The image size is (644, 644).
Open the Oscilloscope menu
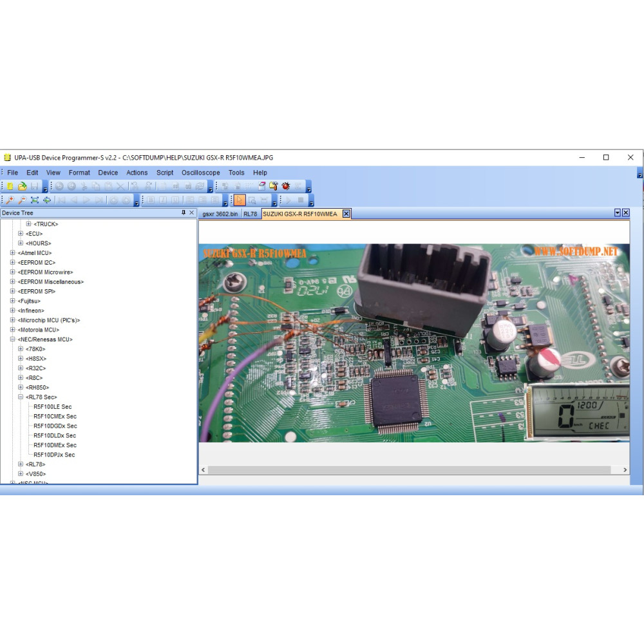coord(201,173)
